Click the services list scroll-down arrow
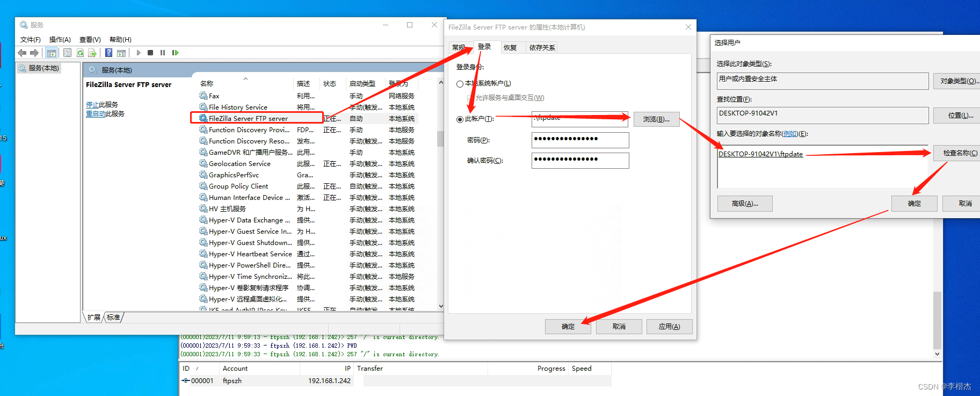 click(x=441, y=306)
